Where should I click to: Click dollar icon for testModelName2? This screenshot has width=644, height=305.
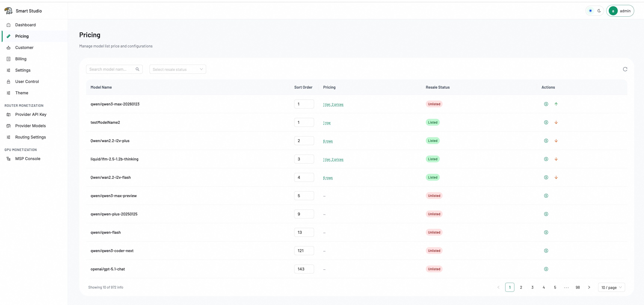point(546,122)
